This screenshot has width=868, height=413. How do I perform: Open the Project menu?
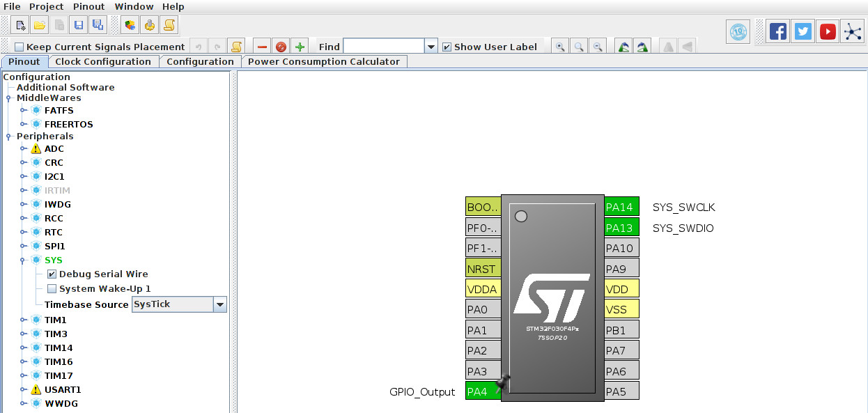pos(47,6)
